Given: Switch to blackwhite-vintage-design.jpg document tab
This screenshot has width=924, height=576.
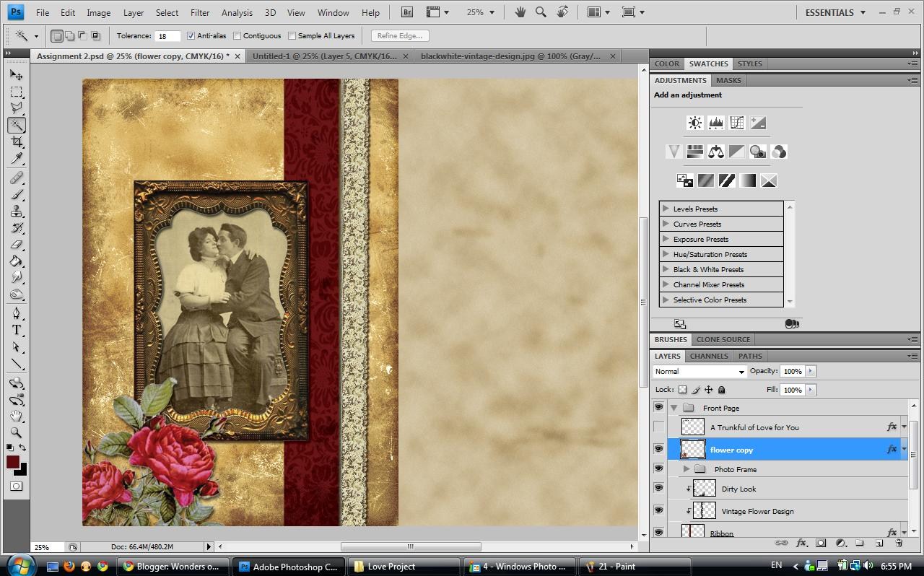Looking at the screenshot, I should click(518, 56).
